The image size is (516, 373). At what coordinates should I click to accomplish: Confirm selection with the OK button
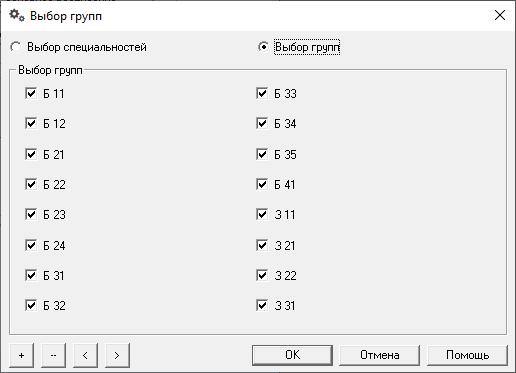click(292, 355)
